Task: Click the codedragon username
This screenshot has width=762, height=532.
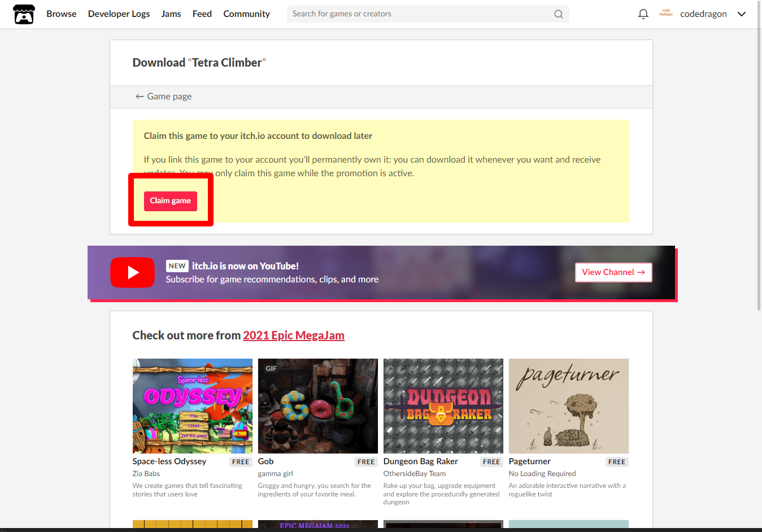Action: [x=703, y=14]
